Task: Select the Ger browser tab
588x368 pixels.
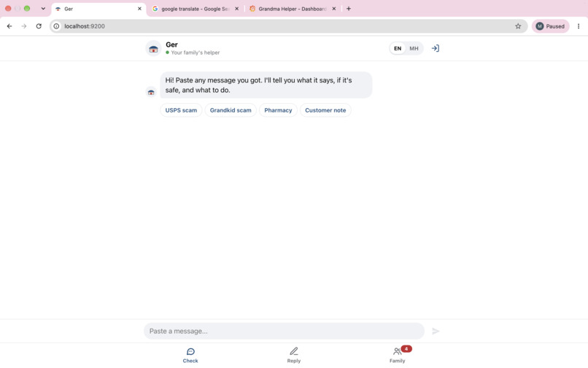Action: [98, 9]
